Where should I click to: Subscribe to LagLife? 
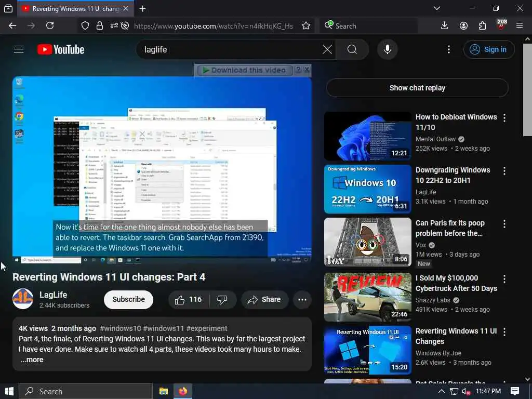coord(129,300)
